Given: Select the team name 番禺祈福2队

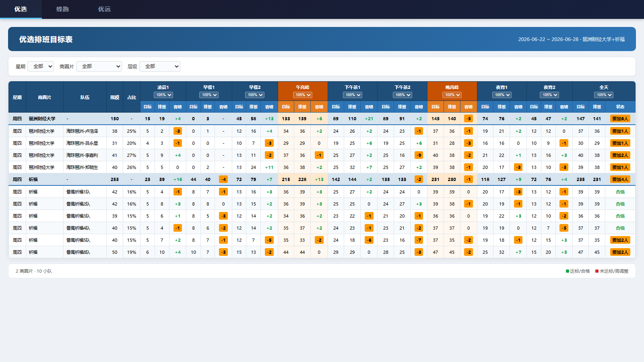Looking at the screenshot, I should coord(78,204).
